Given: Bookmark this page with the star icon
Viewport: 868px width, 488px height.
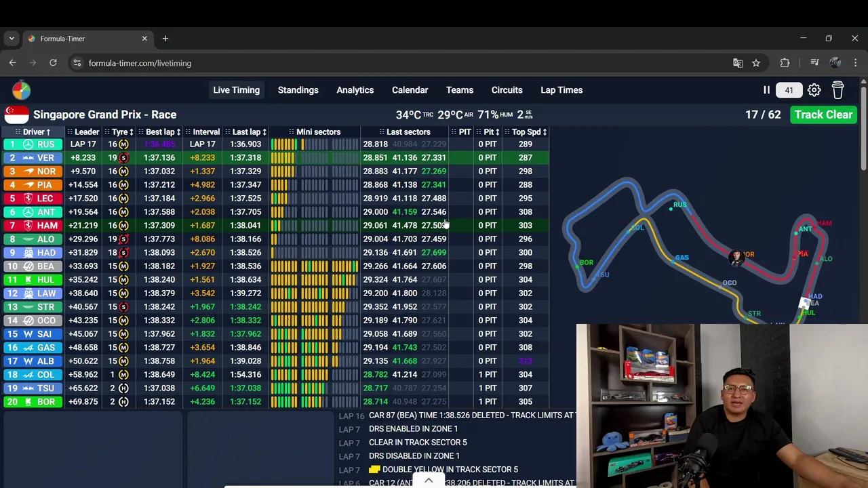Looking at the screenshot, I should point(756,63).
